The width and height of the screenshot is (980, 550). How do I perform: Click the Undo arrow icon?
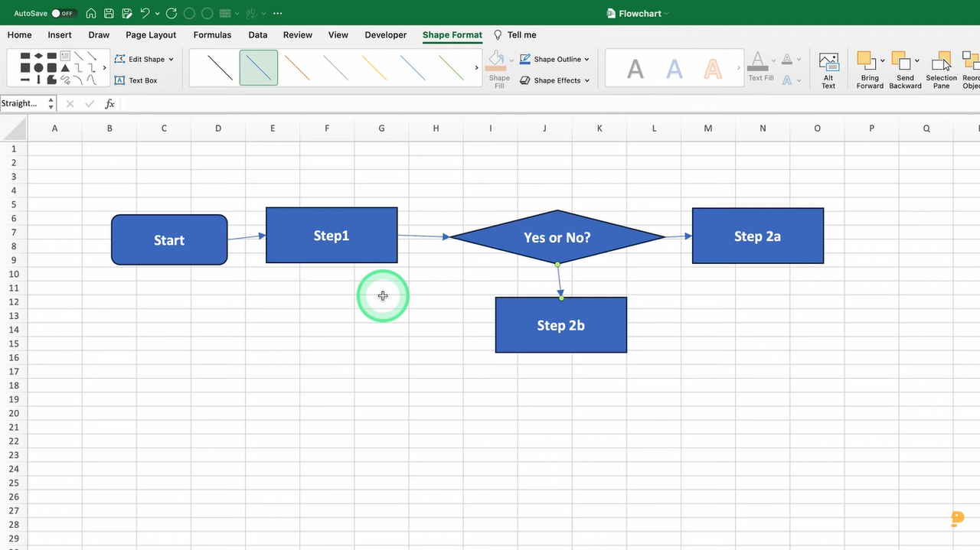pos(145,14)
